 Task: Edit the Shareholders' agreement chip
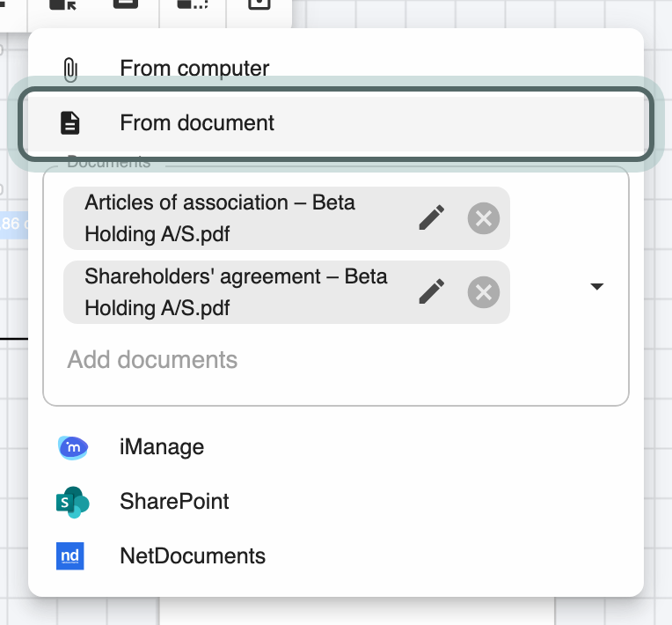coord(431,291)
